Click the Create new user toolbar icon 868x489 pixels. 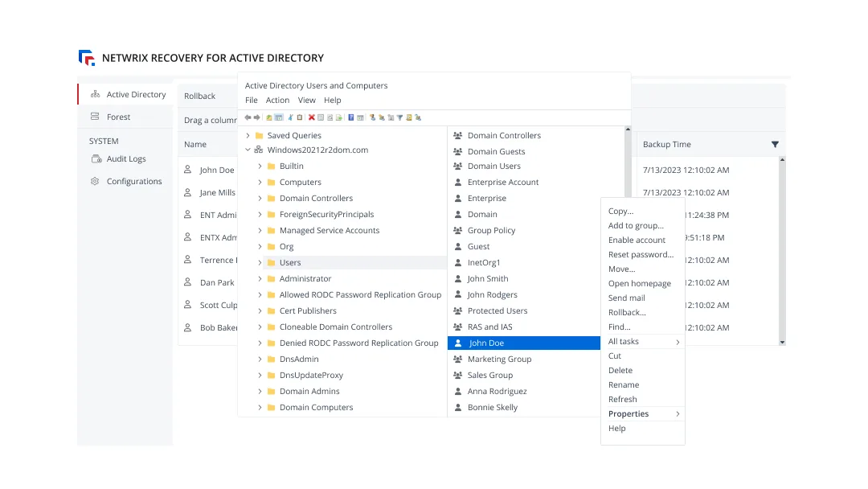tap(373, 117)
